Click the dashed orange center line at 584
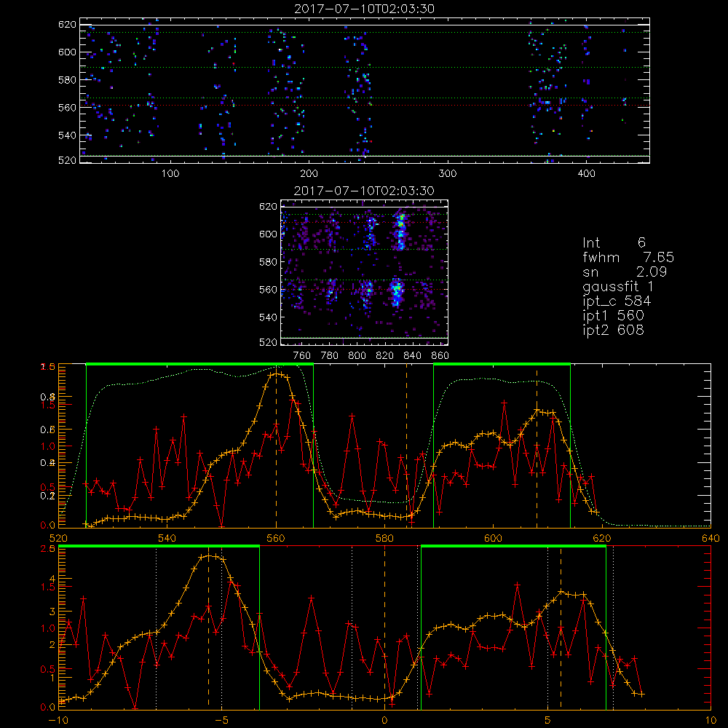Screen dimensions: 728x728 (407, 446)
